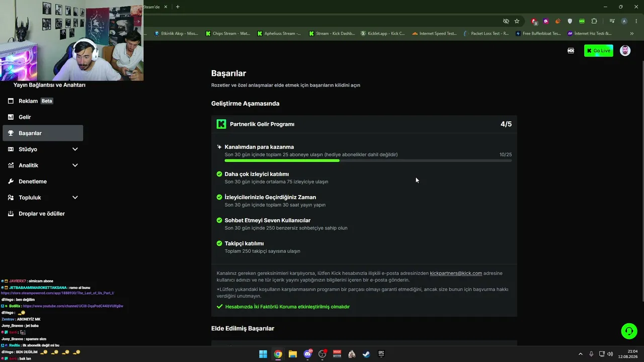Click the Denetleme wrench icon
The height and width of the screenshot is (362, 644).
coord(11,182)
